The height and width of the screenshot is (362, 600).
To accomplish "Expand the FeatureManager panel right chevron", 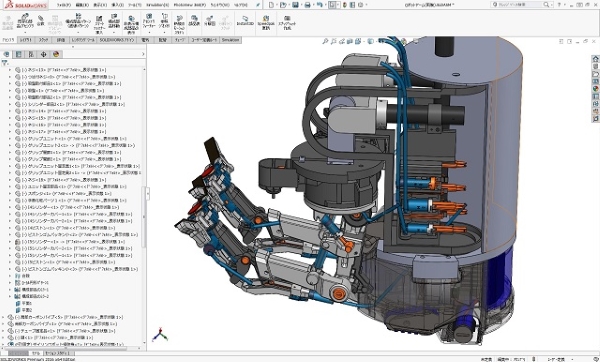I will coord(143,54).
